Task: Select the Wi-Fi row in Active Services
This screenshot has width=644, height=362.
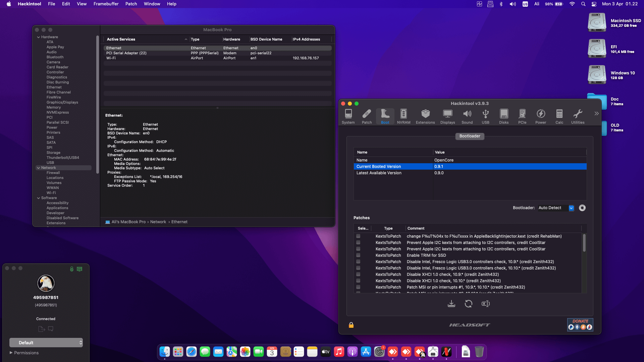Action: pyautogui.click(x=144, y=58)
